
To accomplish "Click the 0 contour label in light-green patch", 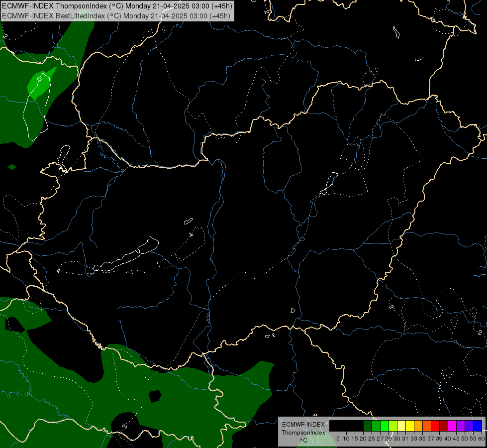I will click(x=39, y=79).
